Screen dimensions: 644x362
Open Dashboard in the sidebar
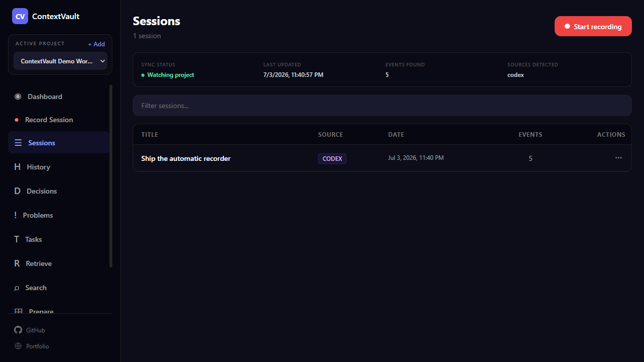[59, 97]
